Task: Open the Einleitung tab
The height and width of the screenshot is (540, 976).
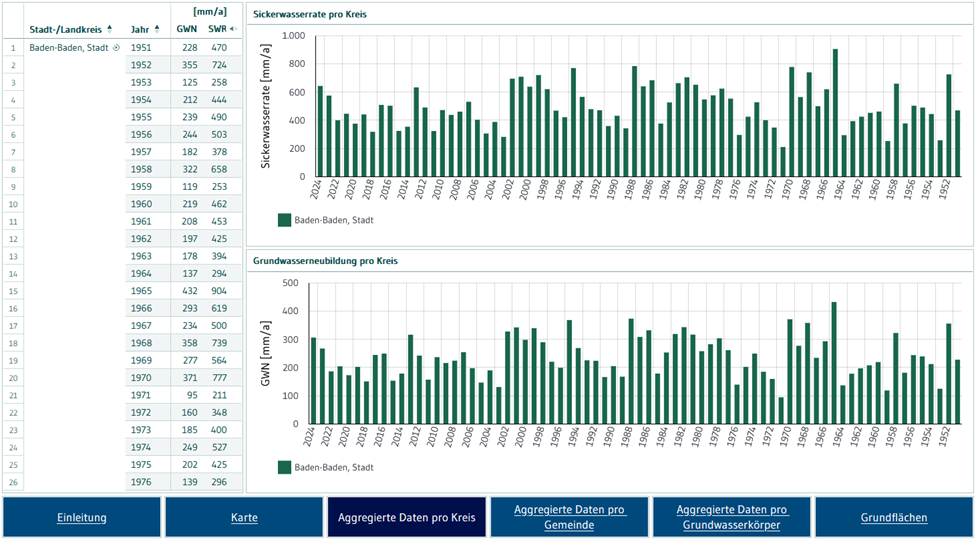Action: 82,517
